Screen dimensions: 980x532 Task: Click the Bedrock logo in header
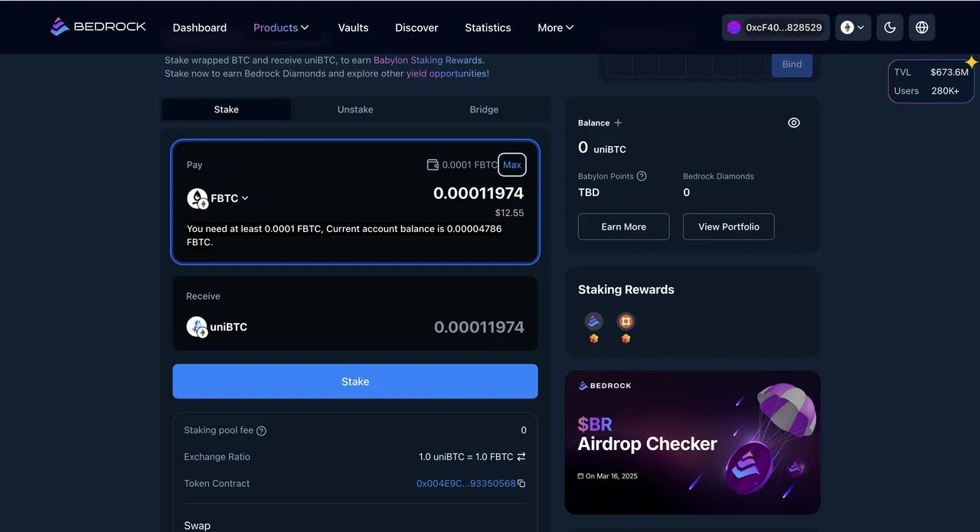pos(98,27)
